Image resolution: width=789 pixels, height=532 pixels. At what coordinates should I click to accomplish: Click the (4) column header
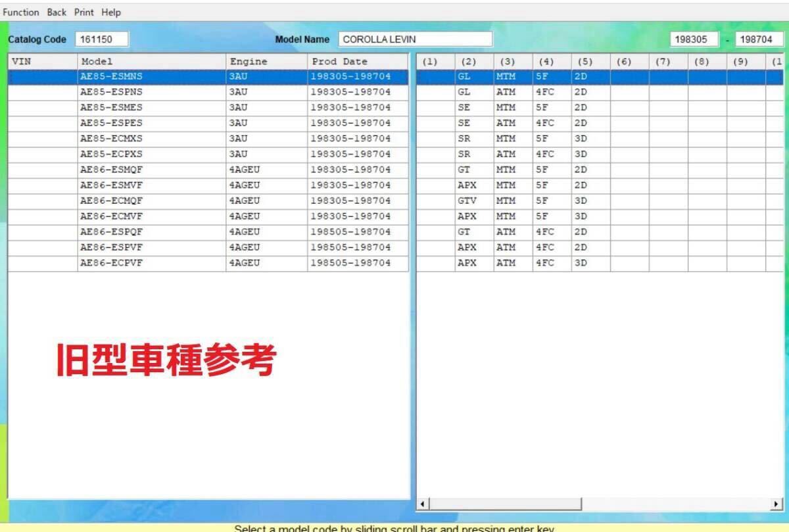pos(552,61)
